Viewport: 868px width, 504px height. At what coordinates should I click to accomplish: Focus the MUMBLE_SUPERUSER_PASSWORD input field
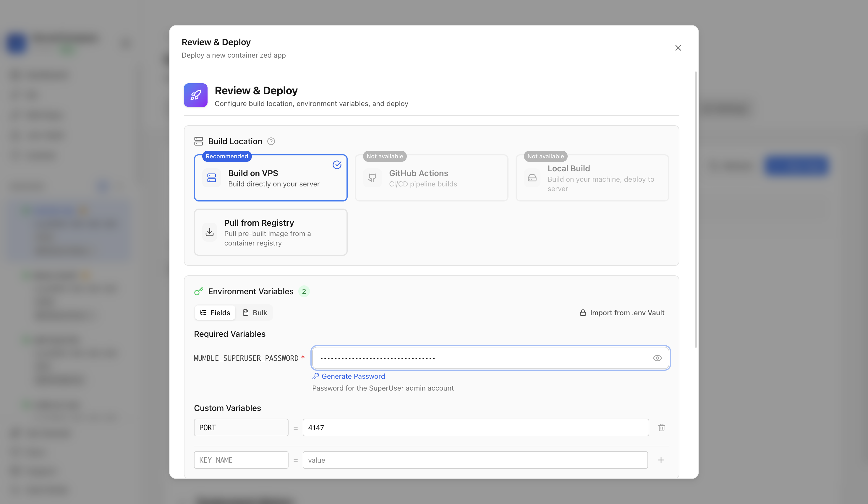490,358
